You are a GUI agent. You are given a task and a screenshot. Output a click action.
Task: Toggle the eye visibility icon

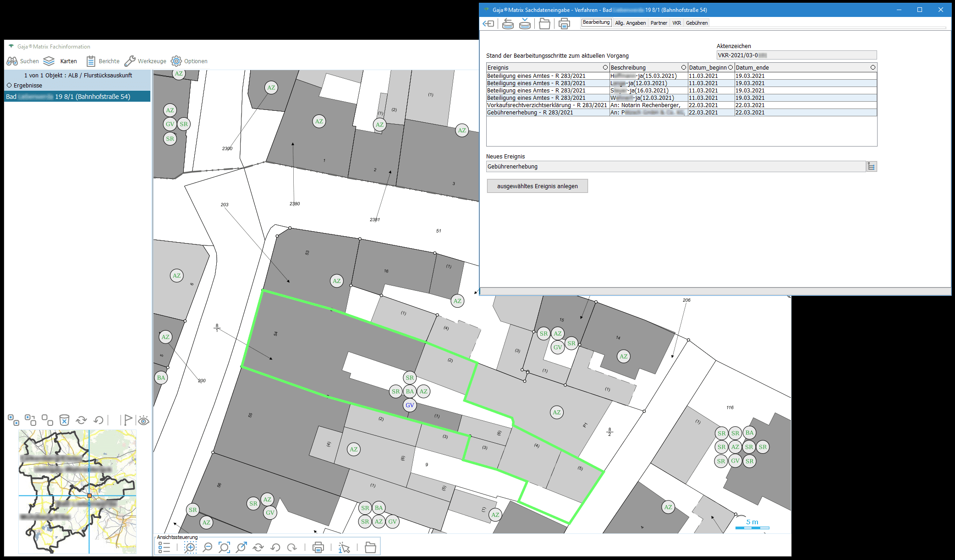[x=143, y=420]
